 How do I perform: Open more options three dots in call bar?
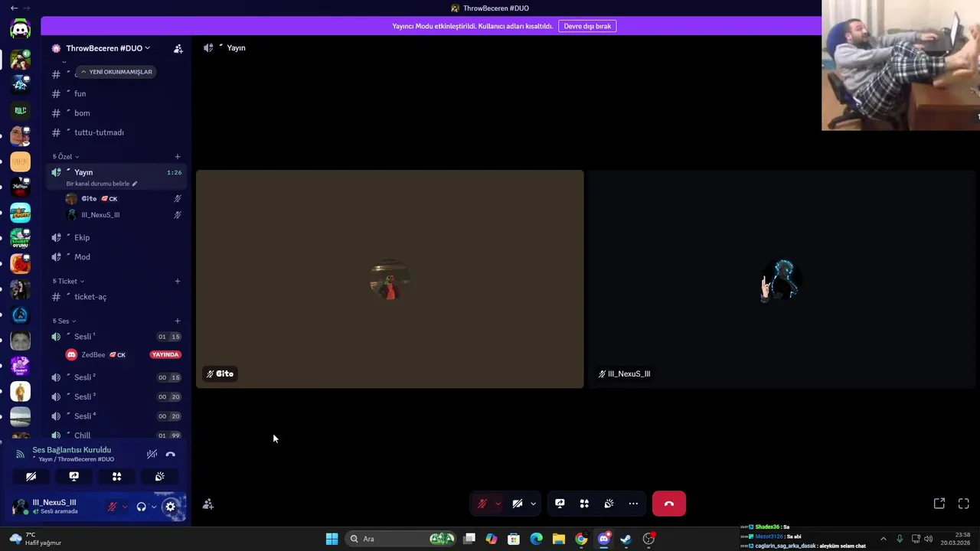click(633, 504)
